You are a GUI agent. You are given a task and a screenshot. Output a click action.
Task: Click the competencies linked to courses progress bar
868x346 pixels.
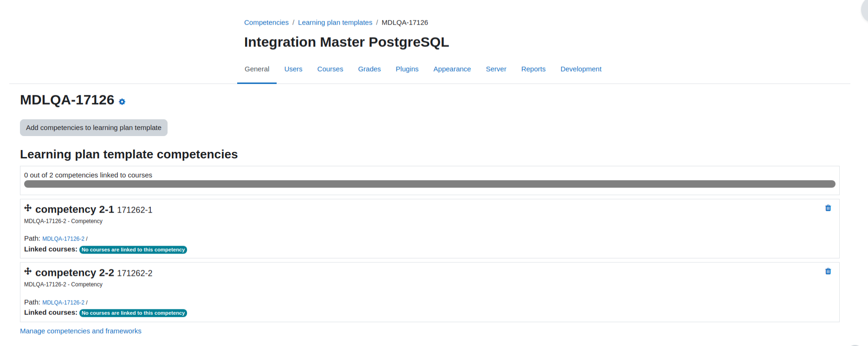(x=430, y=184)
